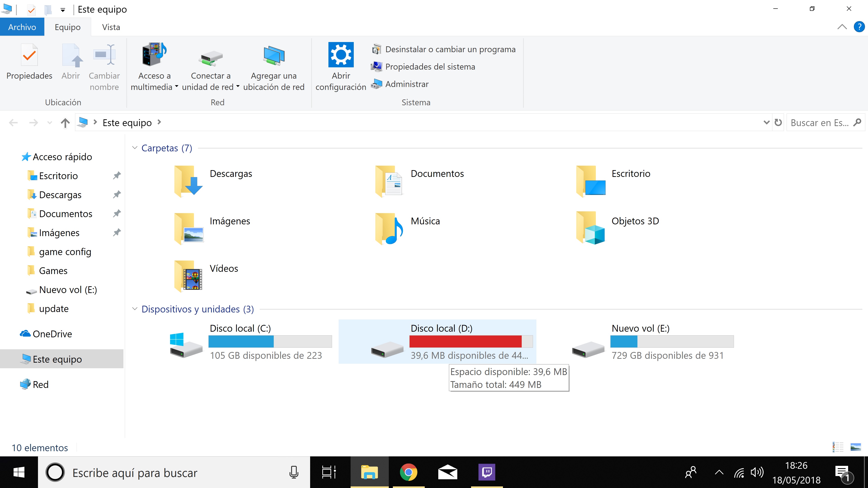Image resolution: width=868 pixels, height=488 pixels.
Task: Open Task View on the taskbar
Action: [x=329, y=472]
